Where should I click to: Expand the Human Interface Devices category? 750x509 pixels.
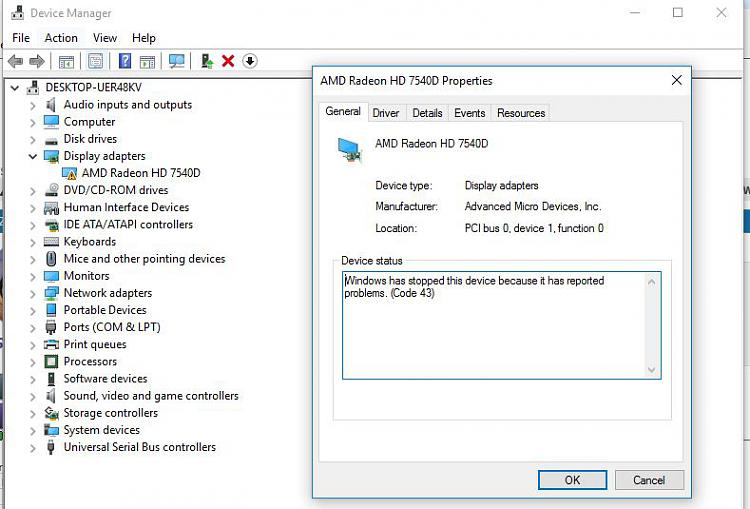tap(33, 208)
